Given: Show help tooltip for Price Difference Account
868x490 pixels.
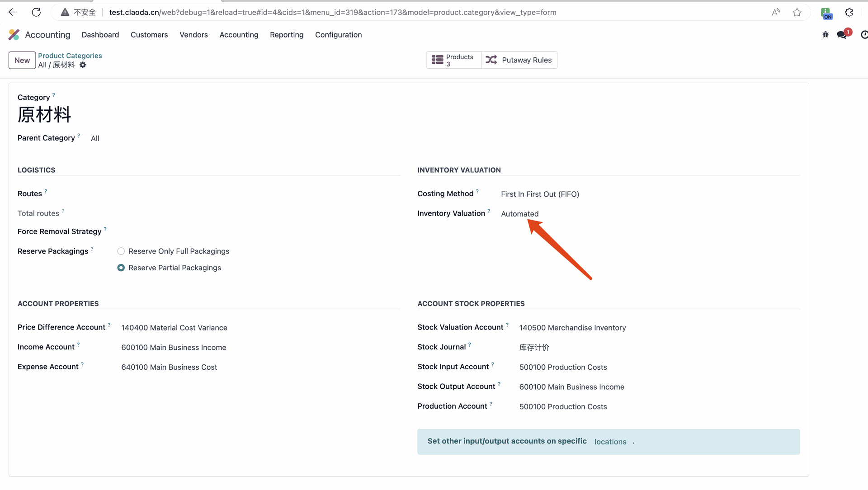Looking at the screenshot, I should pyautogui.click(x=109, y=325).
